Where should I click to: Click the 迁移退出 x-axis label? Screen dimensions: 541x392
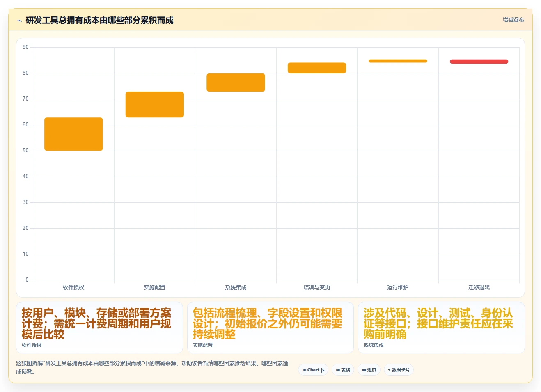pyautogui.click(x=479, y=287)
